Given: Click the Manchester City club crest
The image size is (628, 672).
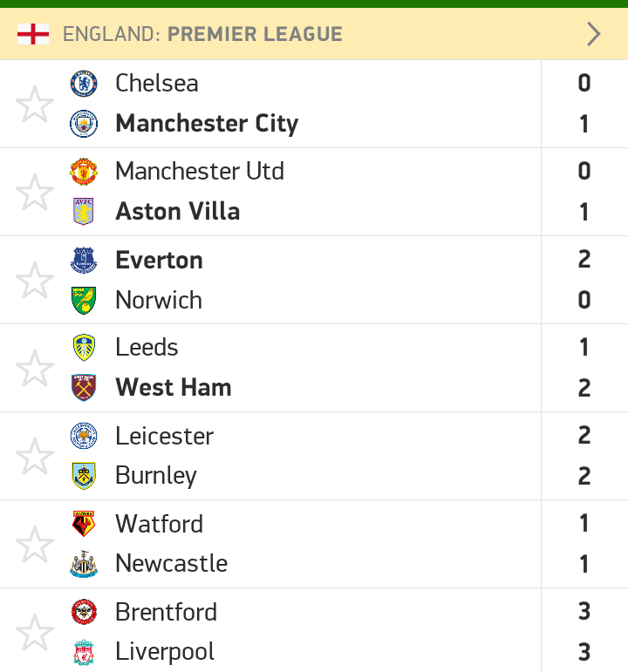Looking at the screenshot, I should (84, 124).
